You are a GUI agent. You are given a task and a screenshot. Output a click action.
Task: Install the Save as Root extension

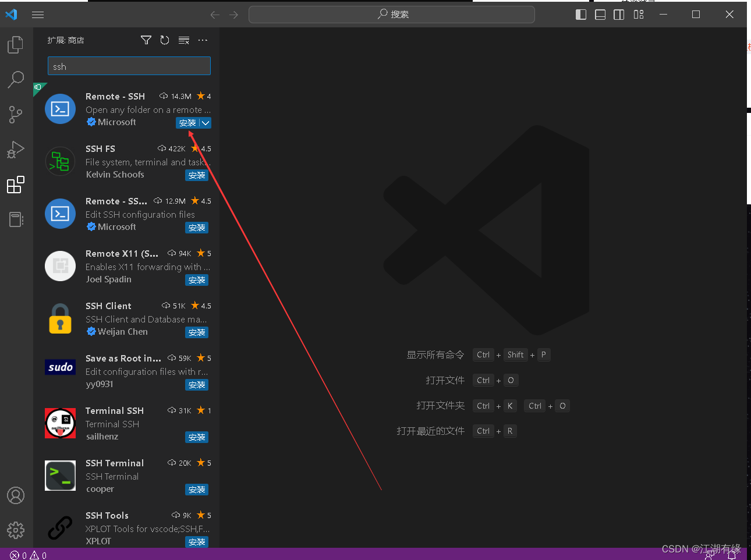197,385
